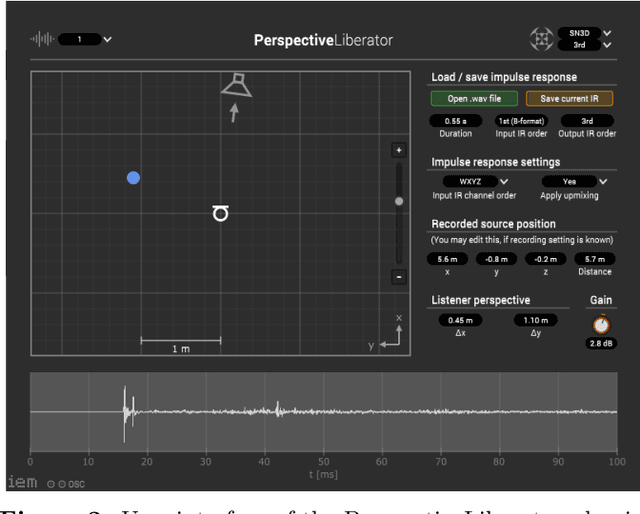Expand the SN3D chevron arrow

(607, 33)
